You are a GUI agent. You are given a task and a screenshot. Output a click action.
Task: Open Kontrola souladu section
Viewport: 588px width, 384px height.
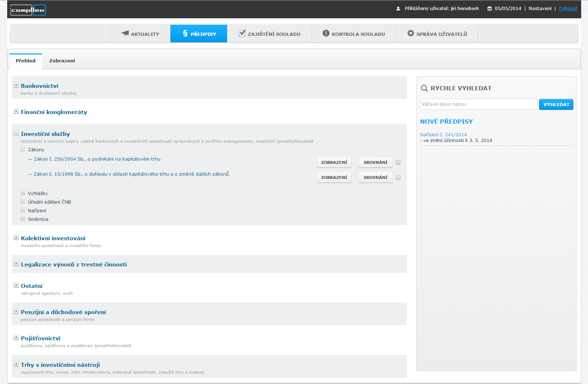353,34
